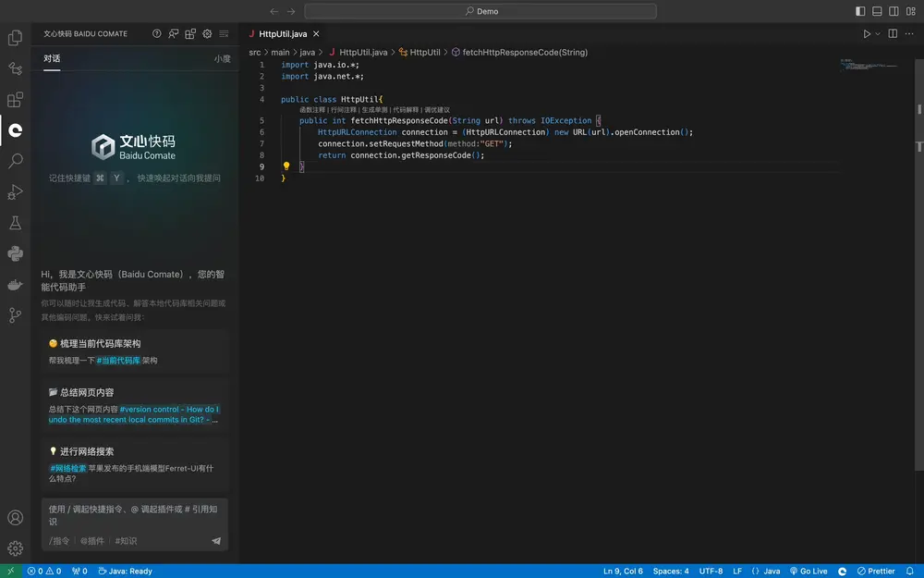
Task: Switch to the 小度 tab
Action: (x=222, y=58)
